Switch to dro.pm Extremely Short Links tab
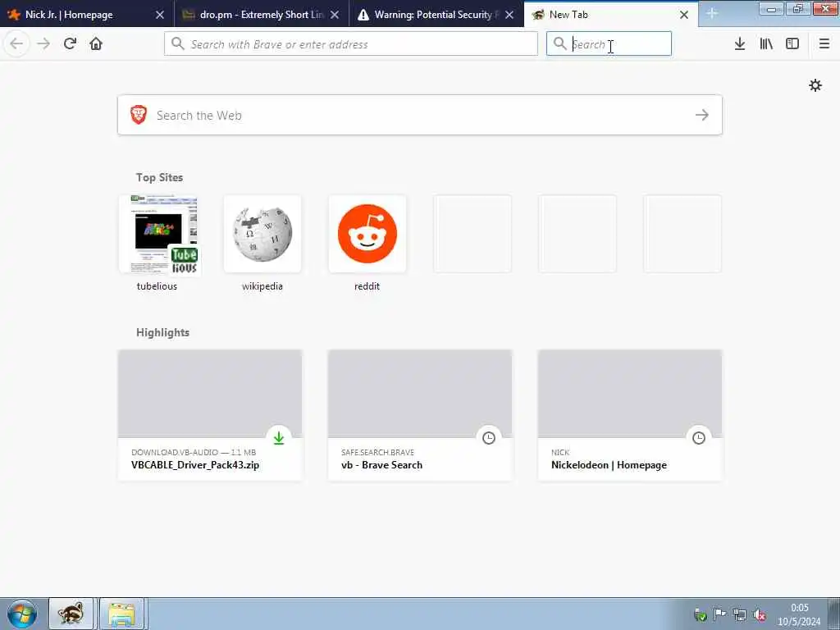840x630 pixels. (262, 15)
